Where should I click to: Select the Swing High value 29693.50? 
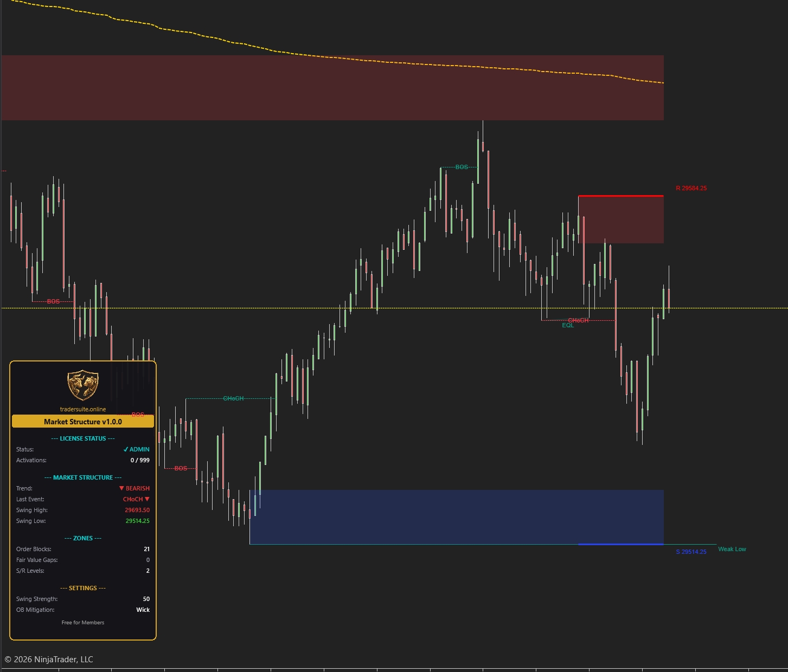click(137, 510)
